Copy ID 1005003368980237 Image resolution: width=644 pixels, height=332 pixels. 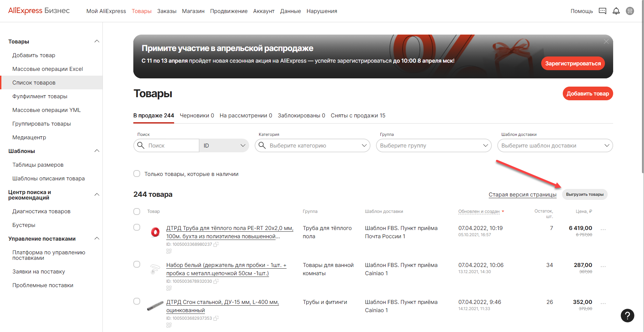point(216,244)
